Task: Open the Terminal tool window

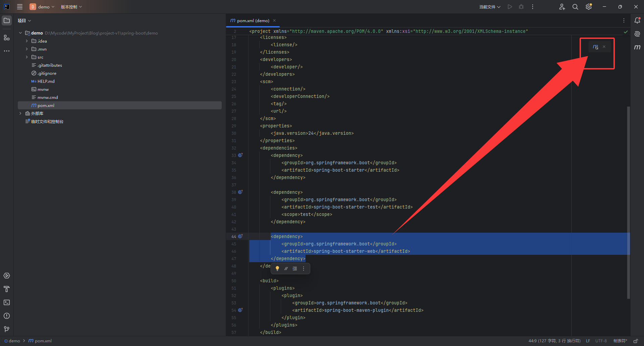Action: pyautogui.click(x=7, y=302)
